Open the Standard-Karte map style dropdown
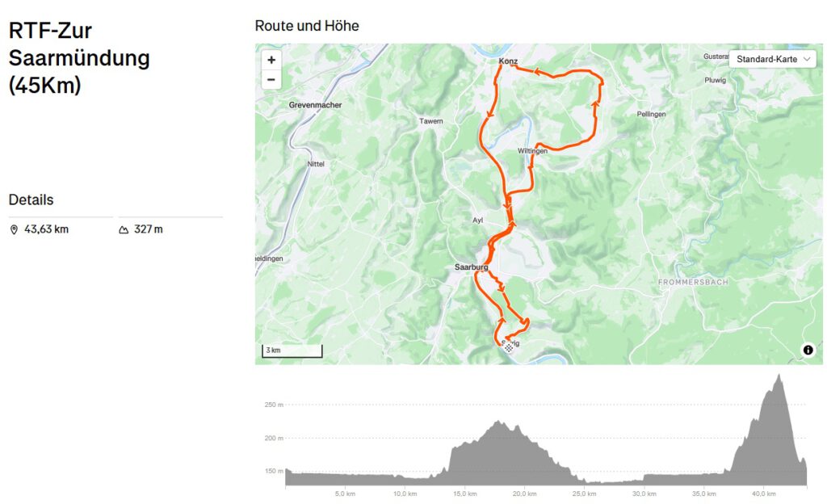Screen dimensions: 827x504 pos(773,59)
